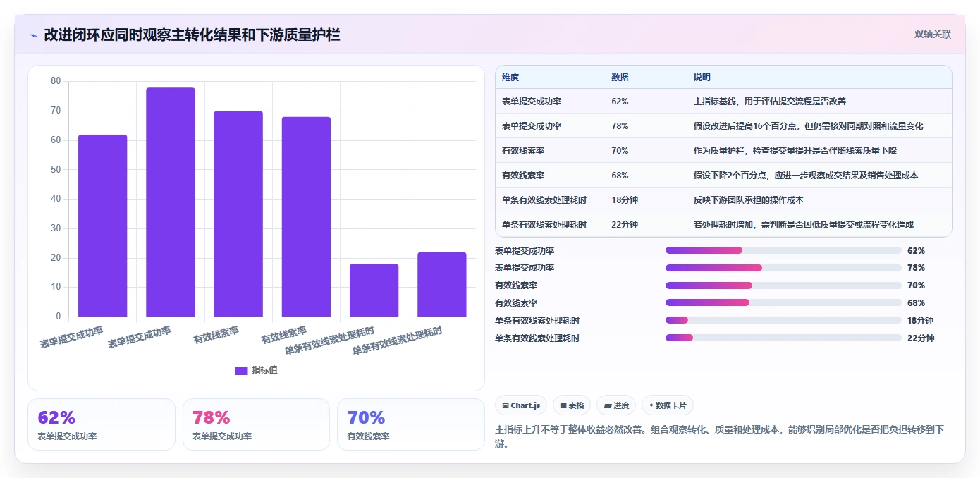Click the 18分钟 value beside the progress bar
The image size is (980, 478).
tap(921, 321)
